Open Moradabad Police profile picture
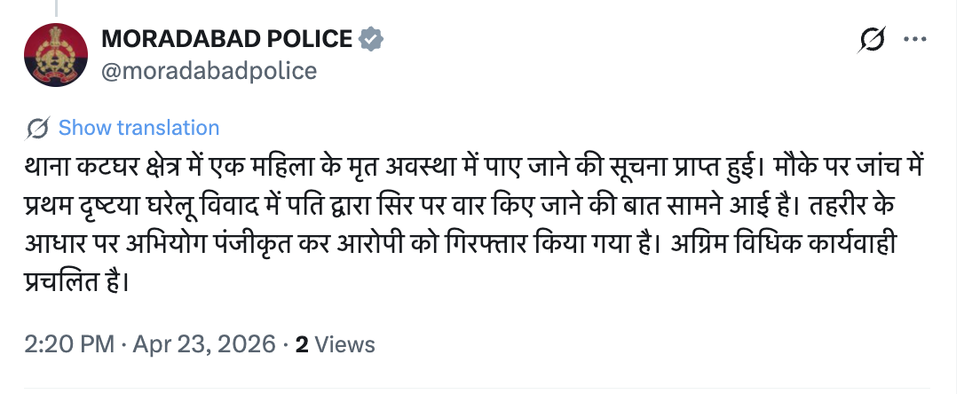This screenshot has width=980, height=394. 55,55
